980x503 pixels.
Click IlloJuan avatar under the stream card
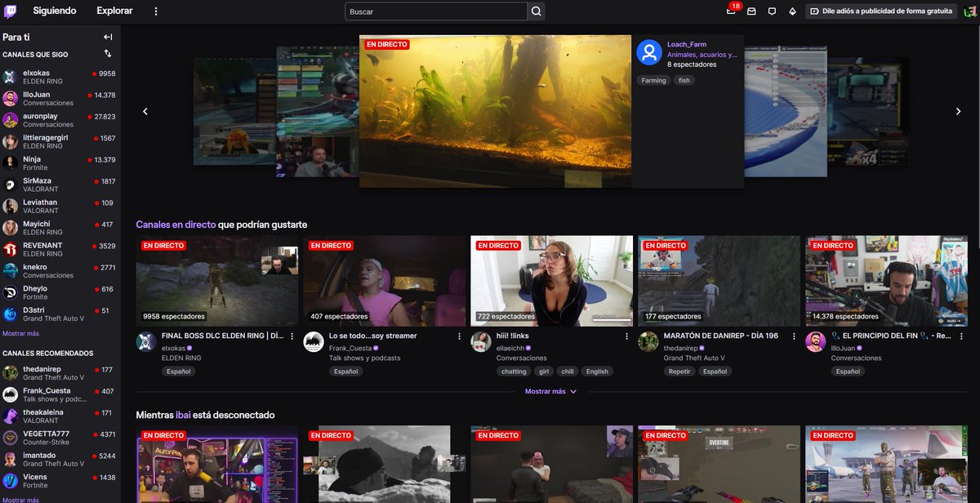click(816, 342)
